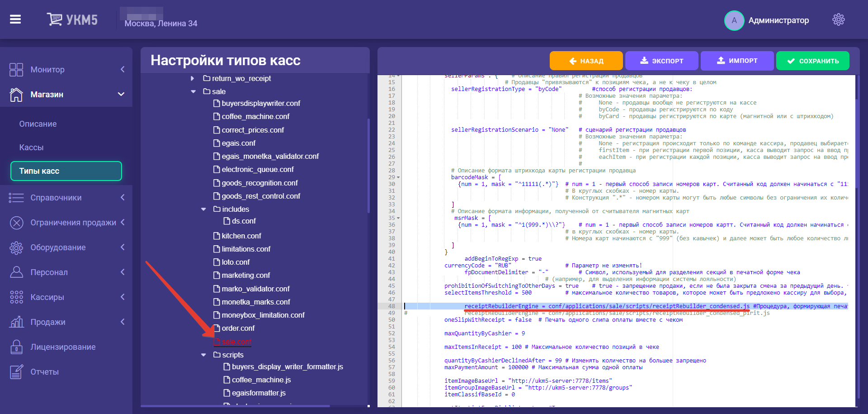868x414 pixels.
Task: Click file icon beside ds.conf
Action: pos(227,221)
